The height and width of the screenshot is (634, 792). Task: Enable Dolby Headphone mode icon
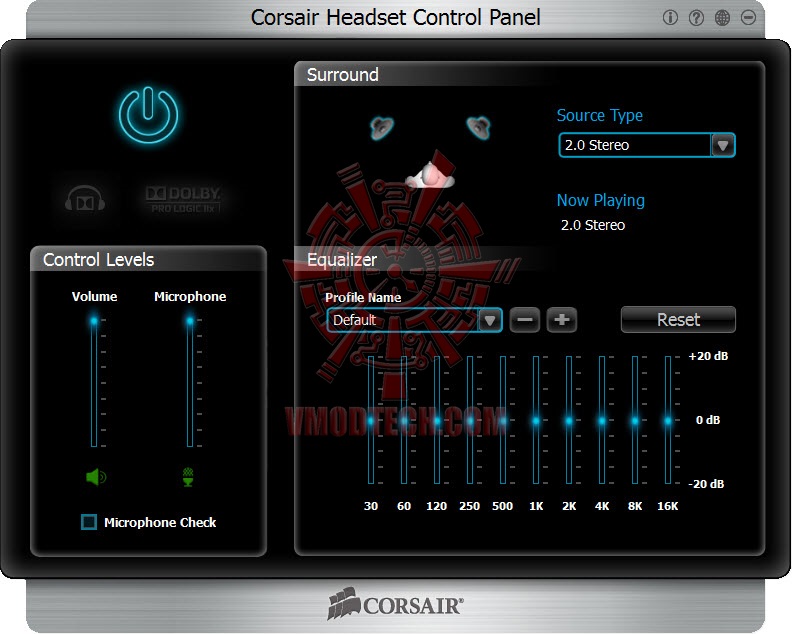(85, 199)
